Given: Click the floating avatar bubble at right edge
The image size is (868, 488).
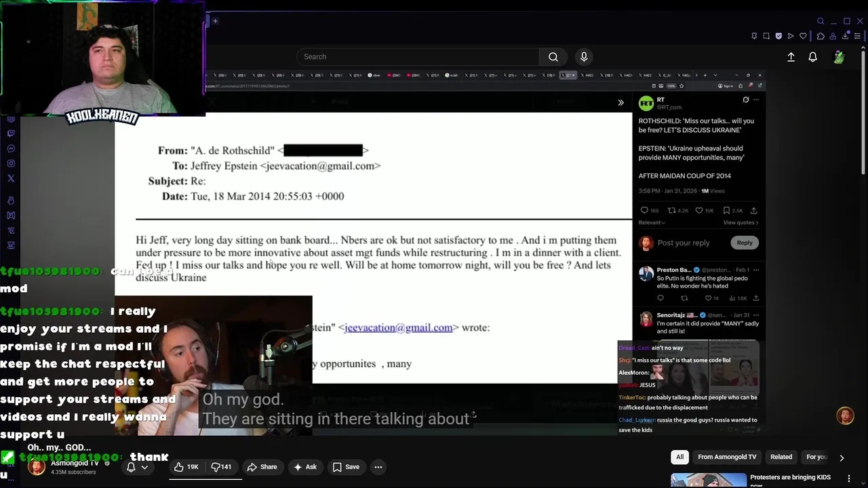Looking at the screenshot, I should click(x=845, y=415).
